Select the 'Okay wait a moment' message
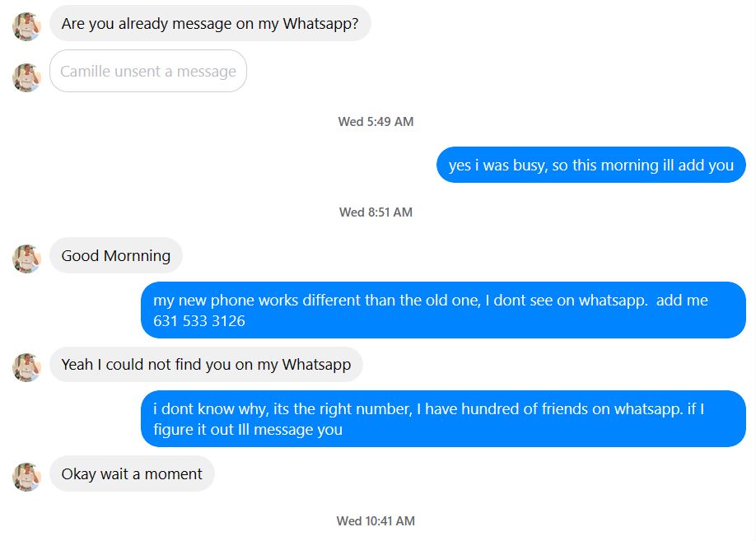 [132, 474]
